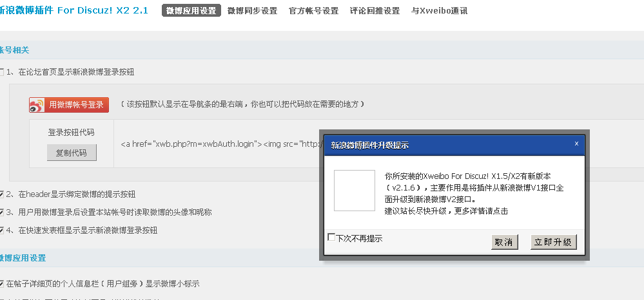This screenshot has width=644, height=300.
Task: Click the 微博应用设置 section heading lower down
Action: pos(23,258)
